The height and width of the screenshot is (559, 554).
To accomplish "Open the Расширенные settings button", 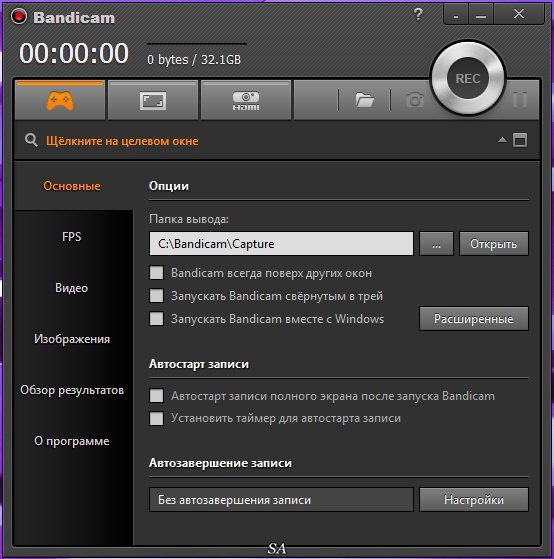I will [473, 318].
